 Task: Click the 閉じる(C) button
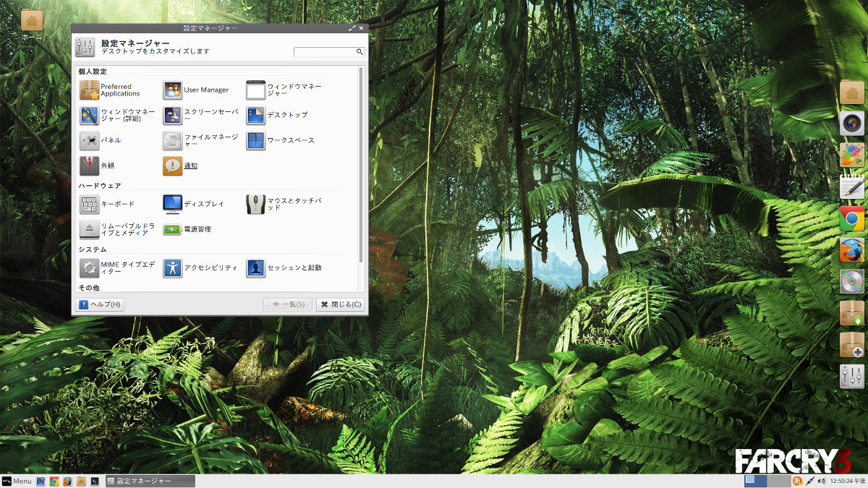pos(340,304)
